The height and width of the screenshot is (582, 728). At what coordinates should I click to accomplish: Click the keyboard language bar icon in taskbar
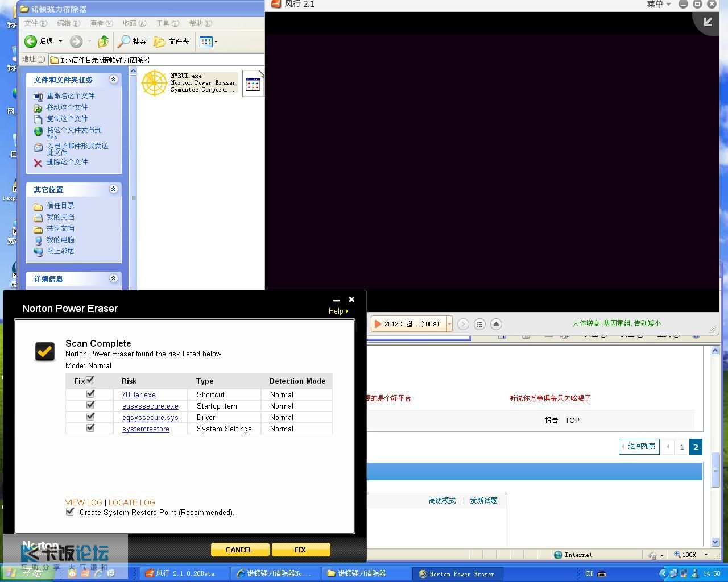tap(602, 573)
